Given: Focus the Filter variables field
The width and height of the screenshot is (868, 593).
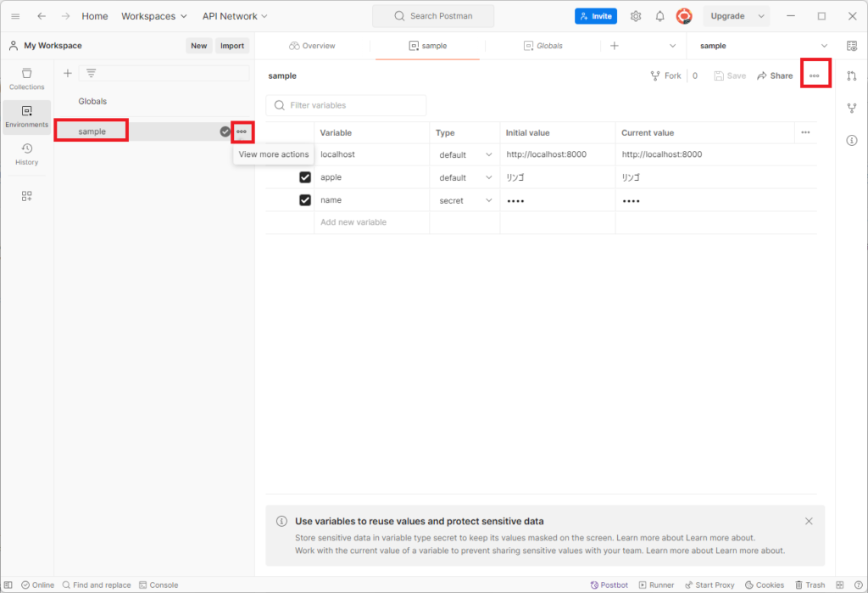Looking at the screenshot, I should [x=346, y=105].
